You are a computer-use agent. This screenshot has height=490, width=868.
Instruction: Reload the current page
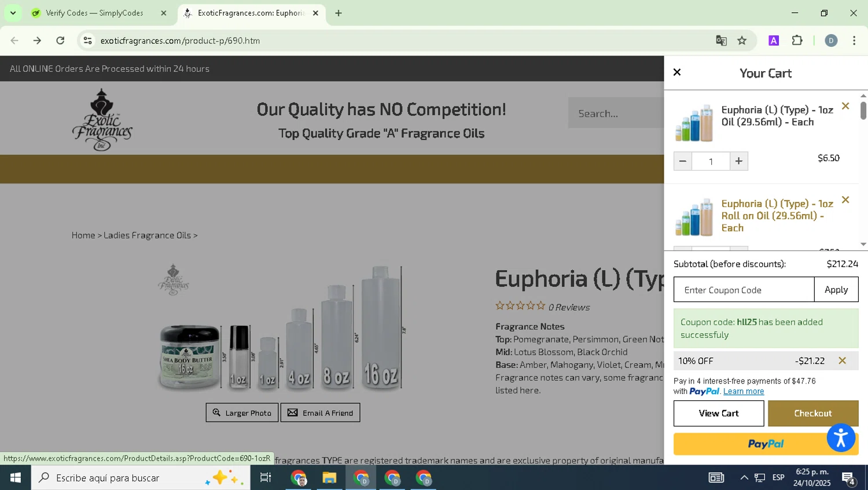(x=60, y=40)
